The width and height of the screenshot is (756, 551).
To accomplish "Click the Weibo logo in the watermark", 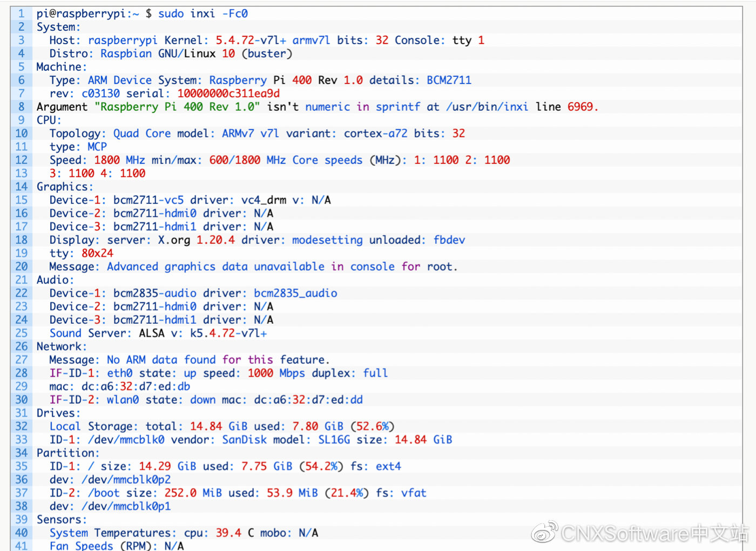I will point(544,532).
